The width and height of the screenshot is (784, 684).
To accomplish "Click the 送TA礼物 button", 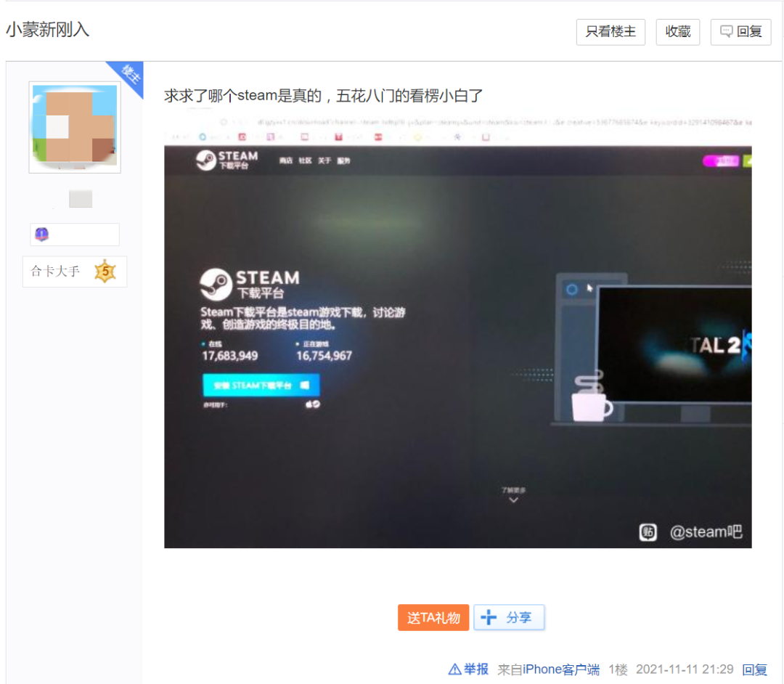I will click(x=433, y=617).
